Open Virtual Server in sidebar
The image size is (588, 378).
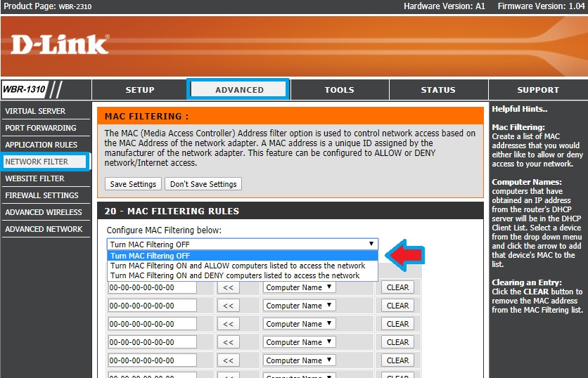(36, 111)
